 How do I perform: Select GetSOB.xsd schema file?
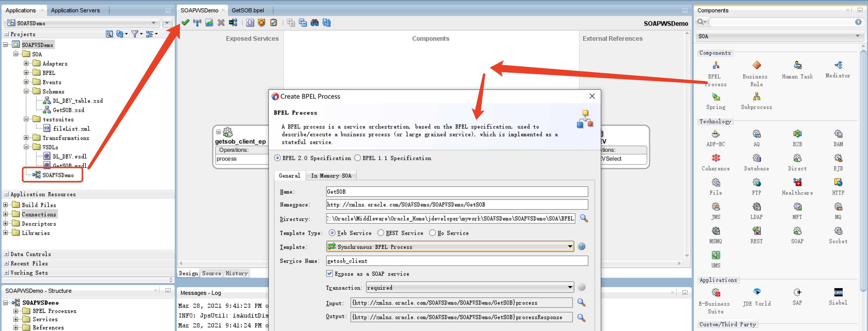(68, 110)
